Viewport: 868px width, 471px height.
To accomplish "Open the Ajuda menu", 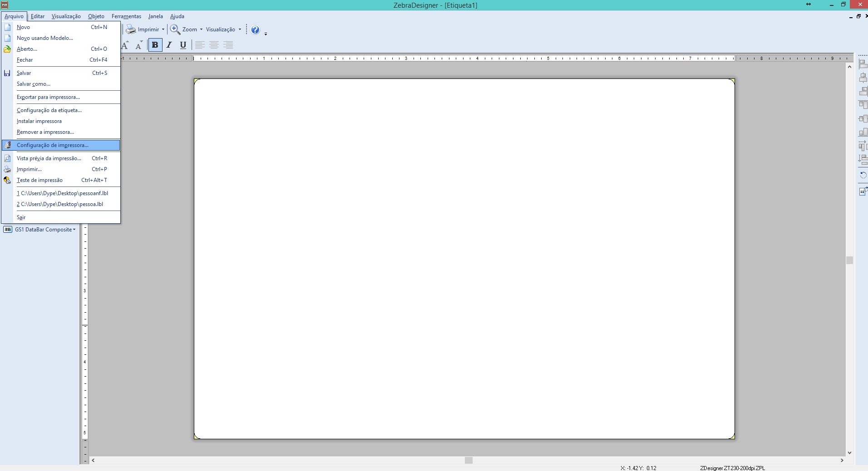I will [x=177, y=16].
